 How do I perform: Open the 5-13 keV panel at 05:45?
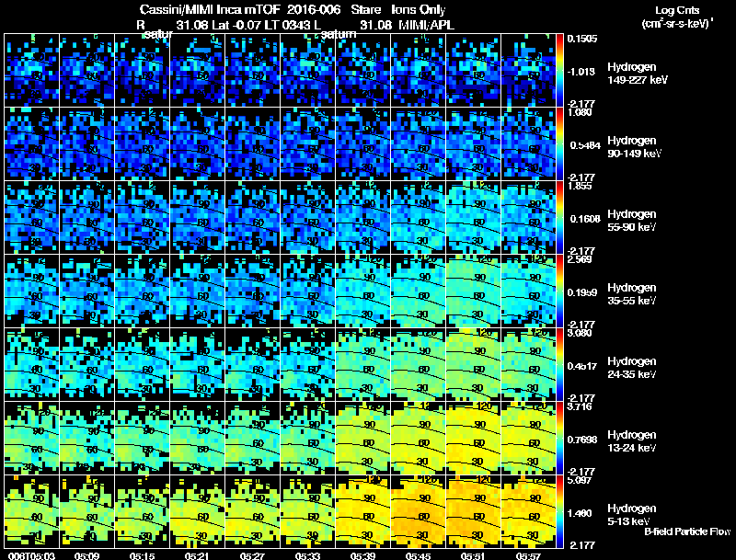pos(419,512)
